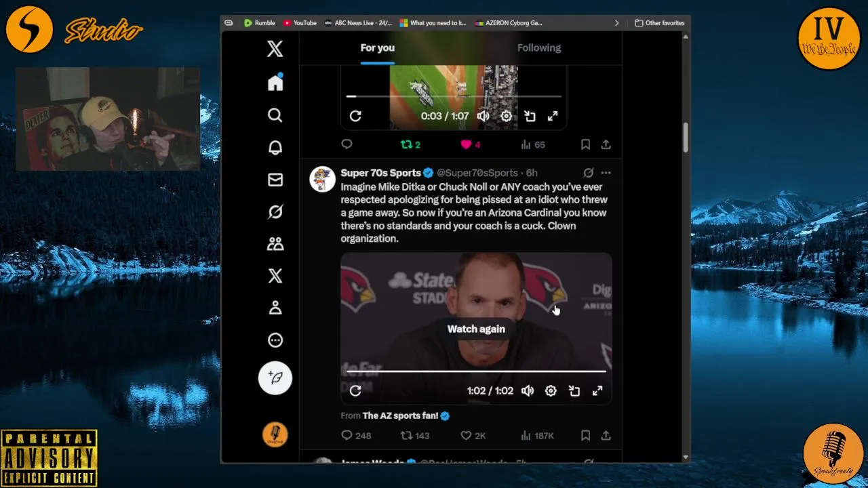Screen dimensions: 868x488
Task: Open @Super70sSports handle link
Action: click(x=477, y=173)
